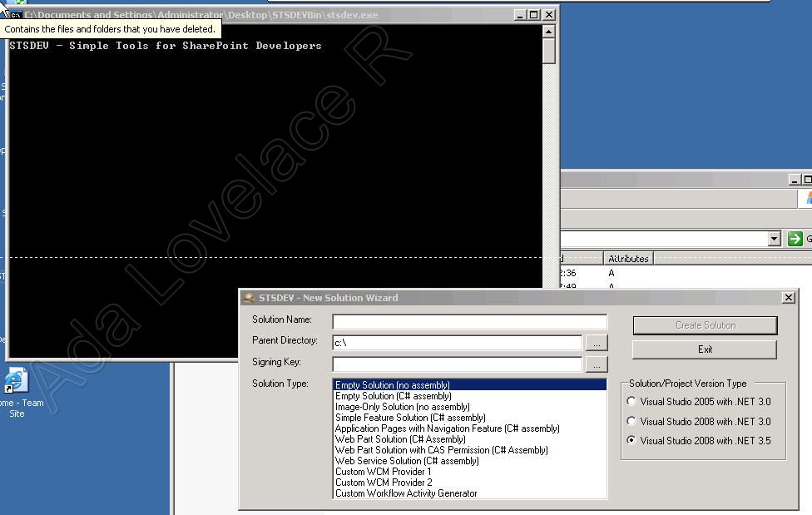Select Visual Studio 2008 with .NET 3.0
Viewport: 812px width, 515px height.
coord(631,422)
